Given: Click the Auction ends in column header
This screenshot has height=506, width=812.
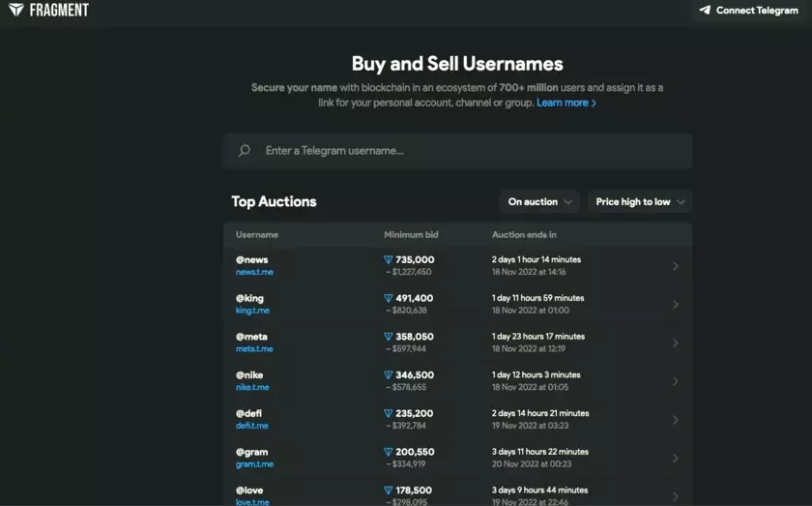Looking at the screenshot, I should click(x=524, y=235).
